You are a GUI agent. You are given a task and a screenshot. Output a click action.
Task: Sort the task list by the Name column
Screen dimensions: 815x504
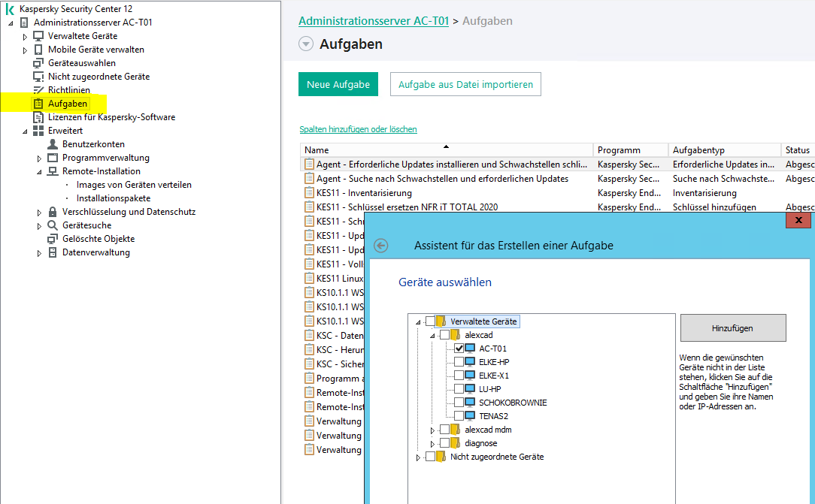[447, 150]
